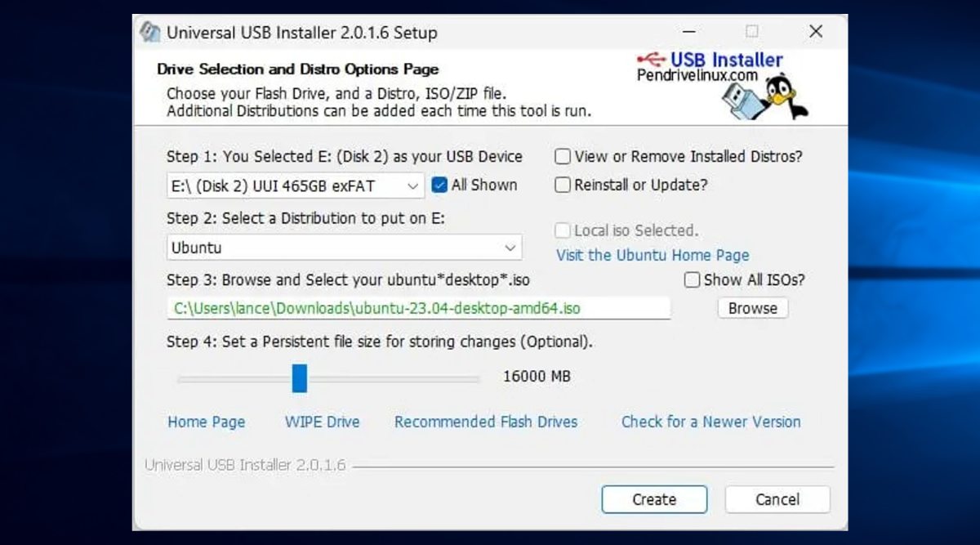The width and height of the screenshot is (980, 545).
Task: Uncheck the All Shown checkbox
Action: click(439, 185)
